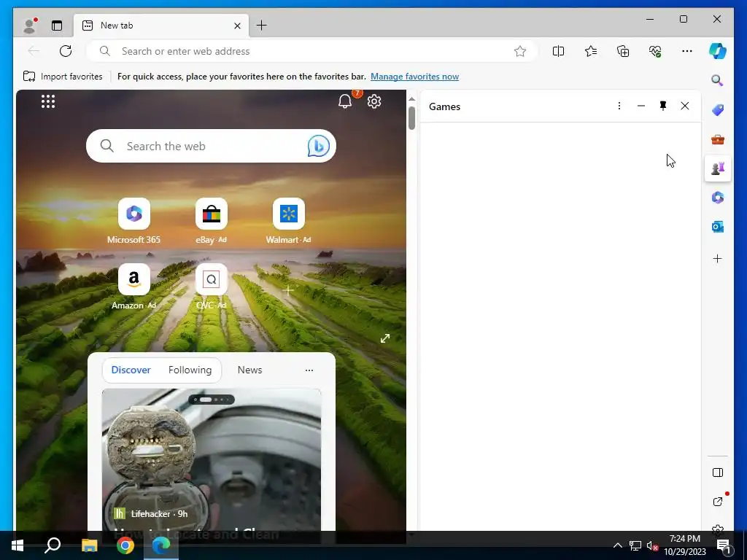
Task: Show hidden system tray icons
Action: [x=617, y=545]
